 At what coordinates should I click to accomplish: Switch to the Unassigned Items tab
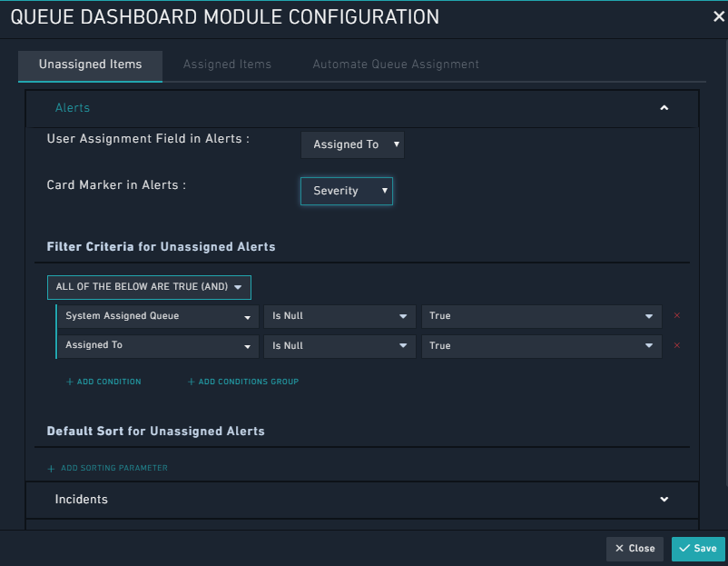(90, 65)
